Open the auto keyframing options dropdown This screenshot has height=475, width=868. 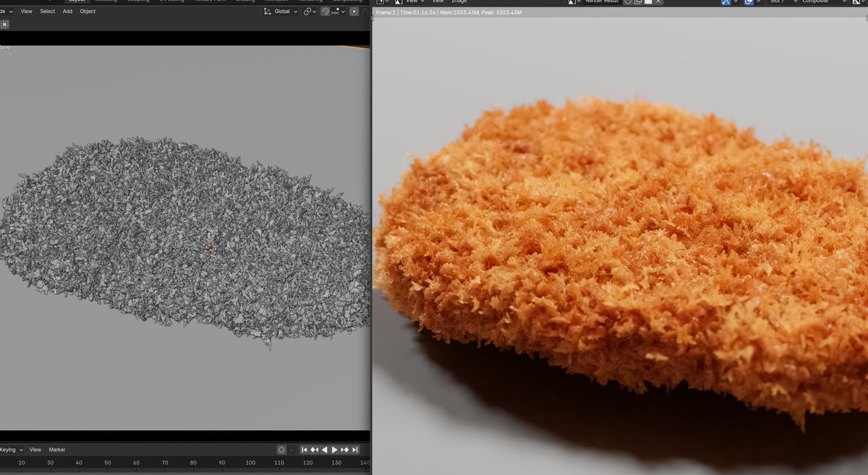[292, 450]
